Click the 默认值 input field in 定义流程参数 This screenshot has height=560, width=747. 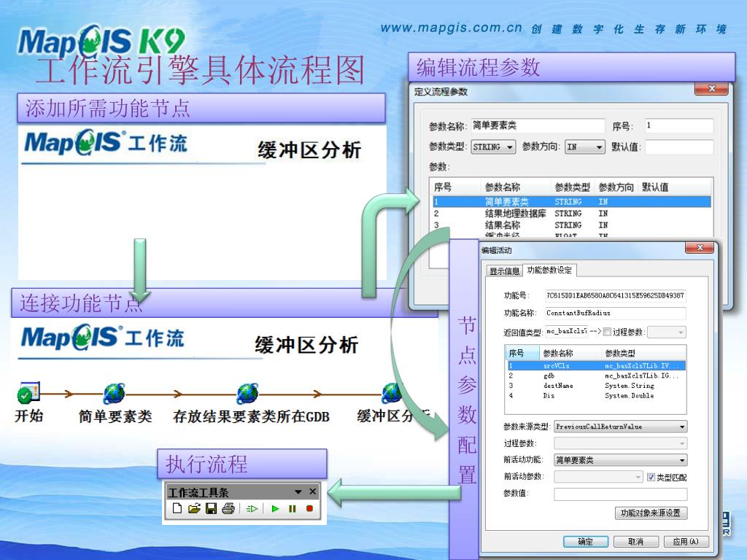679,147
